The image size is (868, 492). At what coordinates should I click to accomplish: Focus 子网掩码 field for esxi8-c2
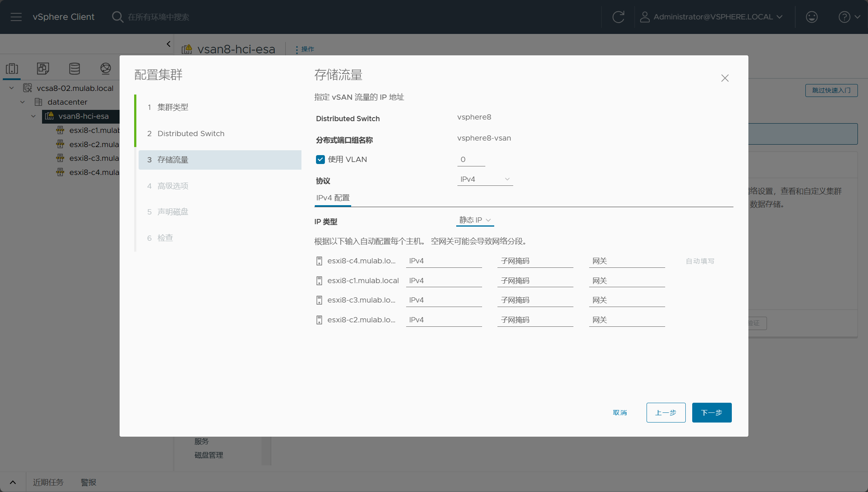tap(535, 320)
